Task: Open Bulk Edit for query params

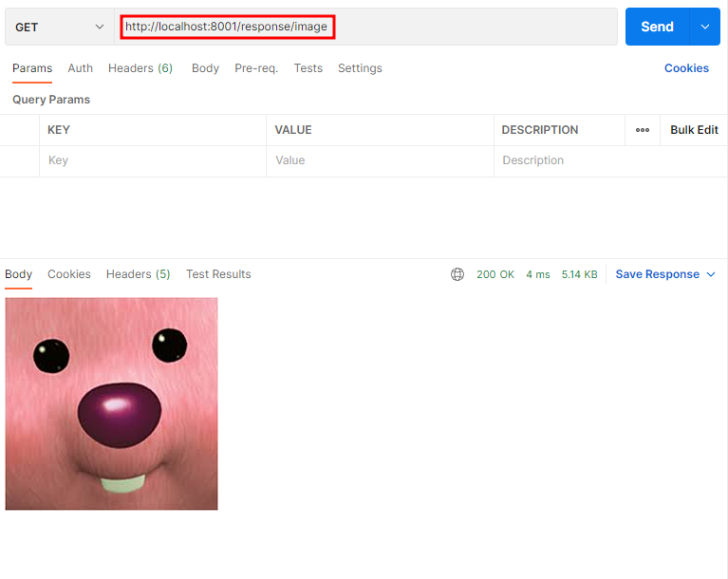Action: (694, 130)
